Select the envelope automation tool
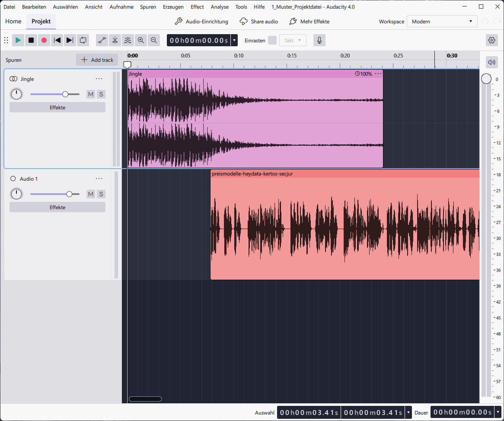 pos(102,40)
